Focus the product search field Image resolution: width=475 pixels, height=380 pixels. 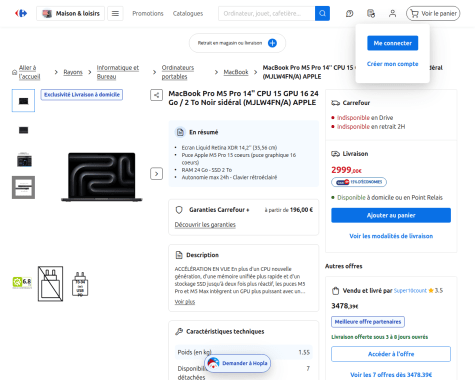pyautogui.click(x=267, y=13)
